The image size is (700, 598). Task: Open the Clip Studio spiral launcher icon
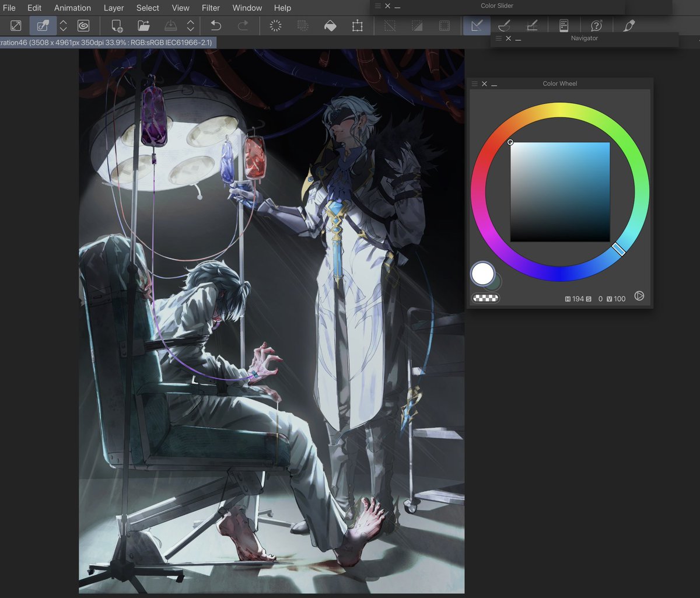tap(83, 26)
